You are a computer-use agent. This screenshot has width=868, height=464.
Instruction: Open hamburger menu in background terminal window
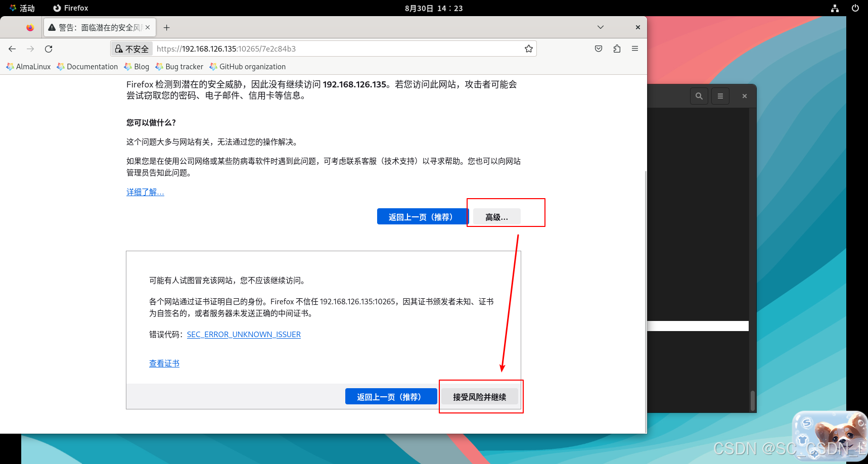[720, 96]
